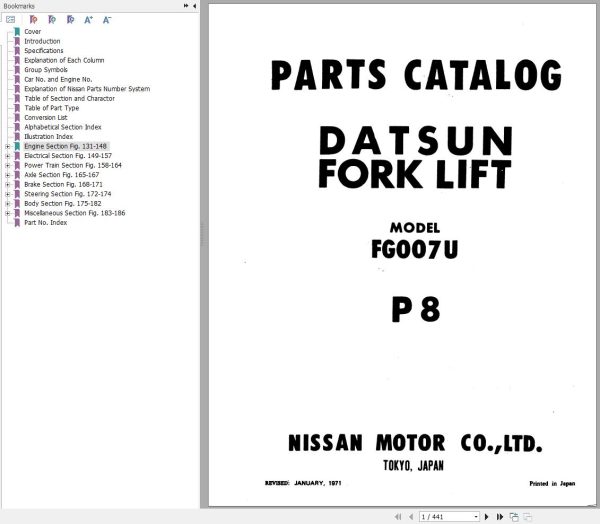Expand the Steering Section Fig. 172-174 node
Screen dimensions: 600x524
tap(8, 194)
